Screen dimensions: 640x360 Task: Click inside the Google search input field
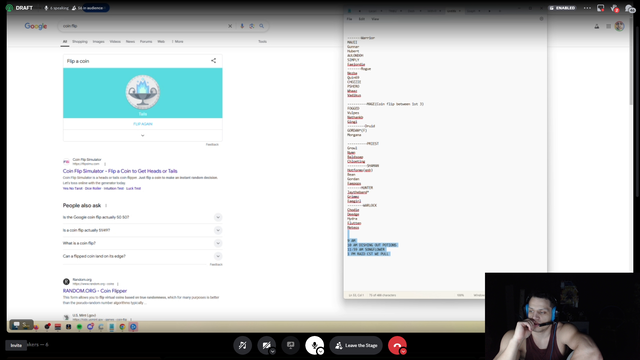tap(143, 26)
